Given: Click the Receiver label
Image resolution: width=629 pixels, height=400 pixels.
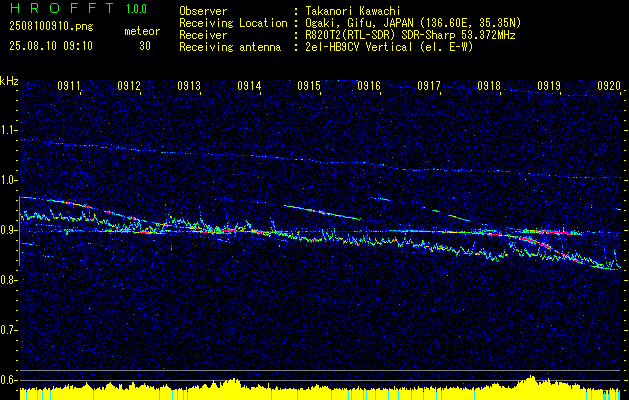Looking at the screenshot, I should pyautogui.click(x=203, y=35).
